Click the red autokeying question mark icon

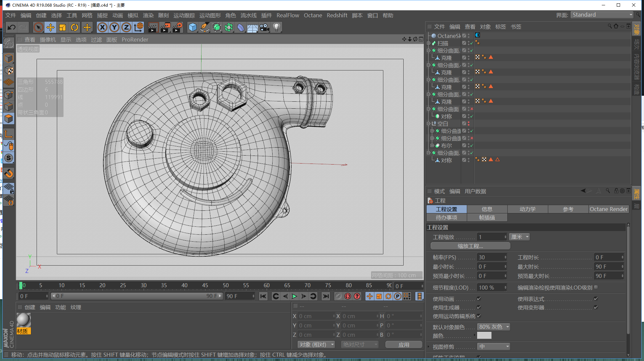click(357, 296)
